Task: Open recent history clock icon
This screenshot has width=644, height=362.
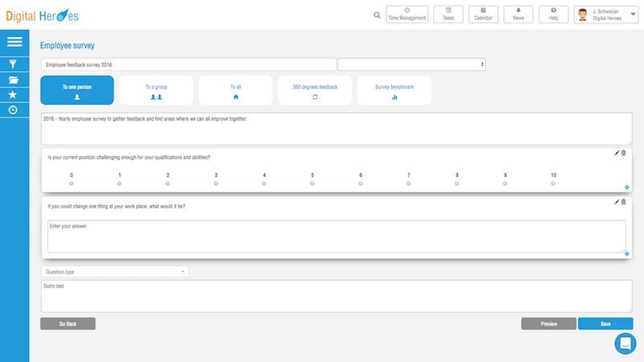Action: coord(13,110)
